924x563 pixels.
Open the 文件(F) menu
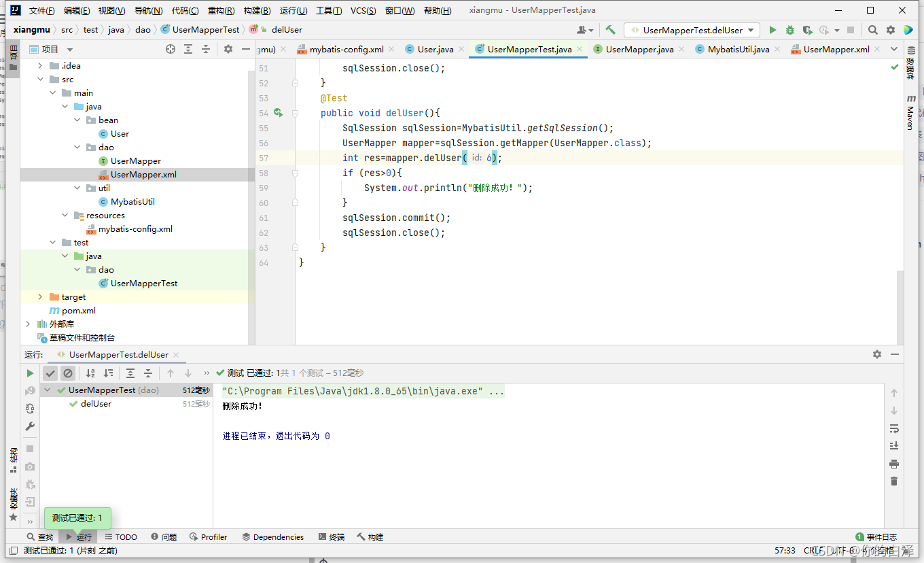(x=42, y=10)
